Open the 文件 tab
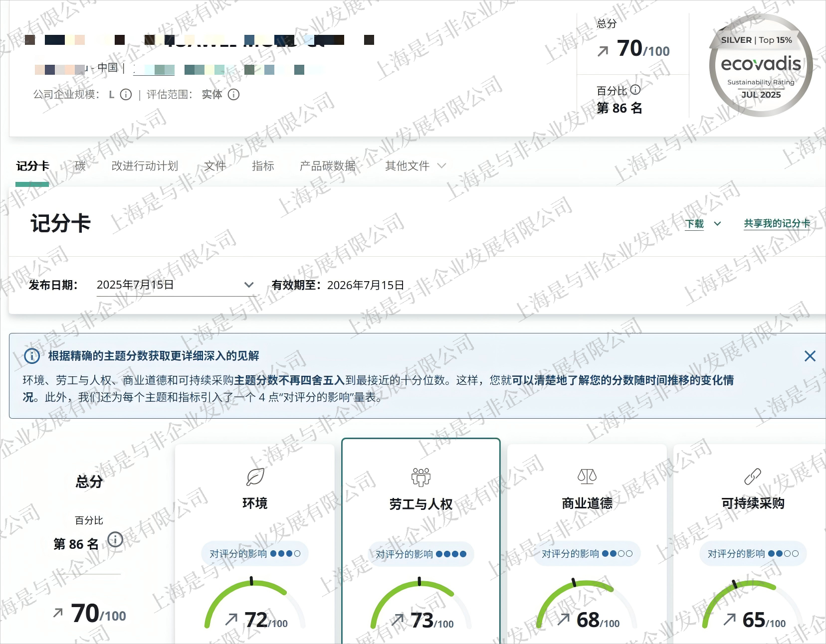The height and width of the screenshot is (644, 826). click(x=215, y=166)
